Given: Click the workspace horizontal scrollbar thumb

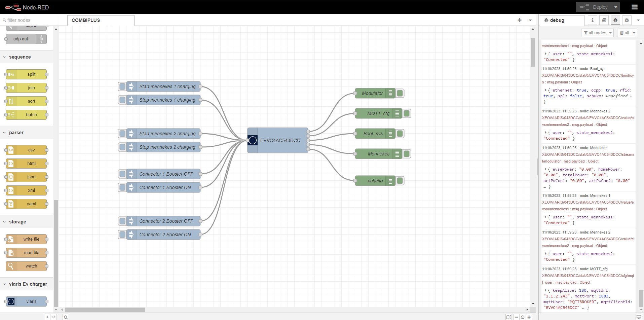Looking at the screenshot, I should pos(105,310).
